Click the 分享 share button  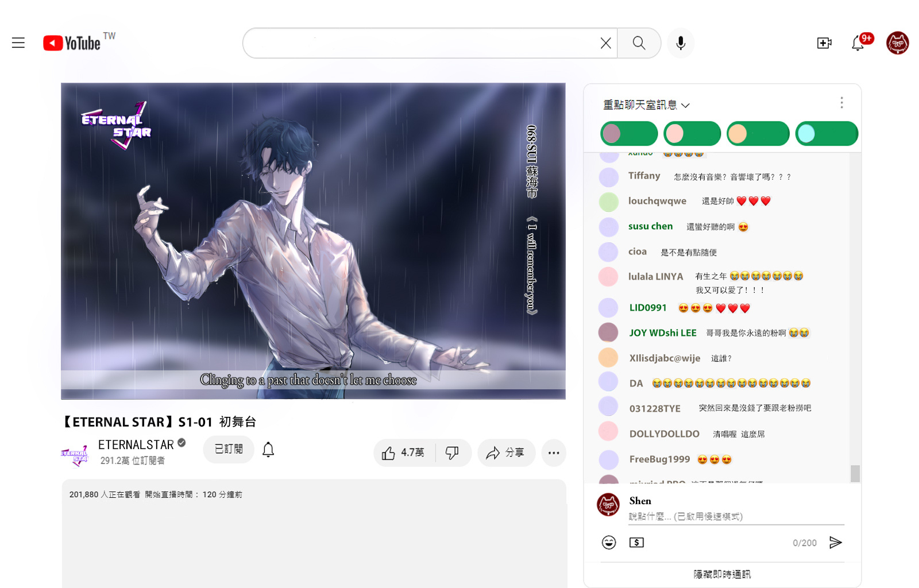pos(506,453)
